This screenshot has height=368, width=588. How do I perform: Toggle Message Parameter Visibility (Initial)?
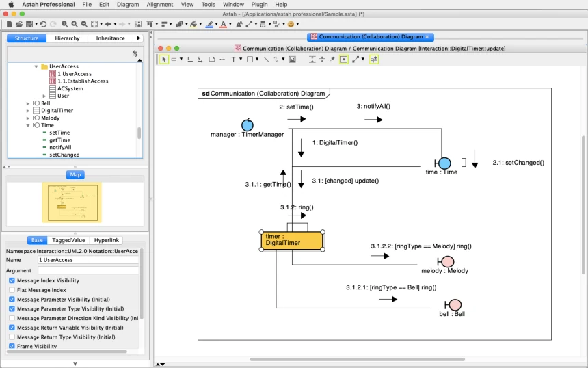12,300
